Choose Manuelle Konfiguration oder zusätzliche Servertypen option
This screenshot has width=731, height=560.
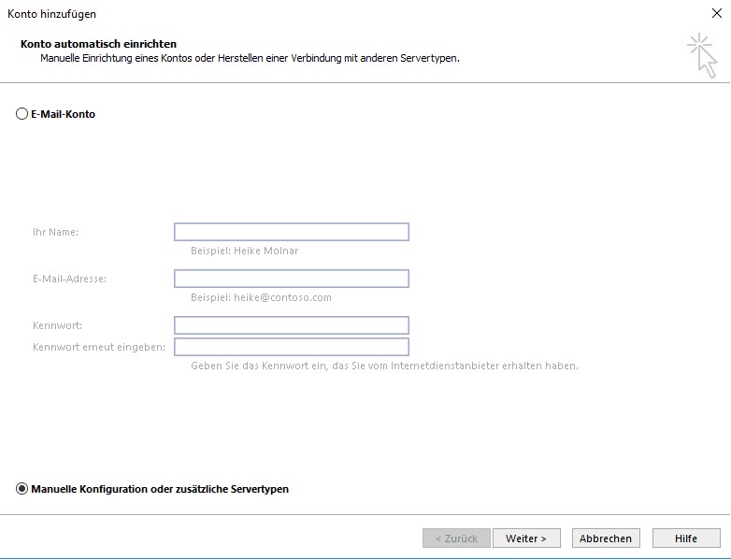click(x=22, y=489)
